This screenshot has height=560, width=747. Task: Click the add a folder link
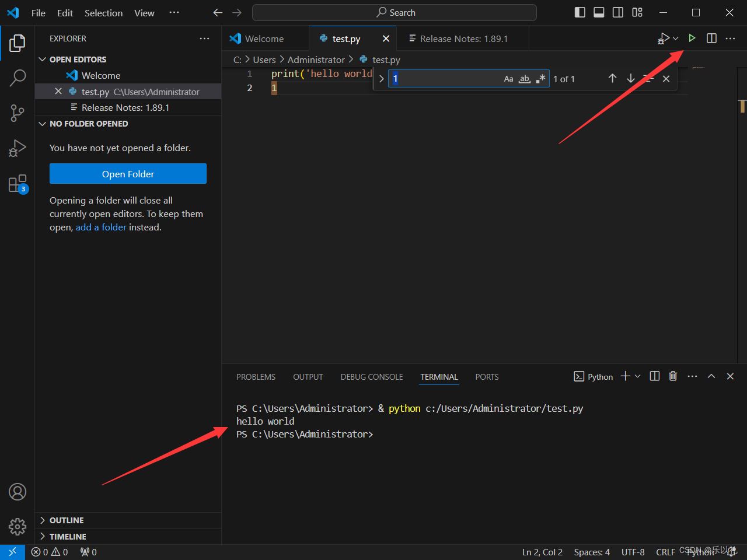tap(101, 227)
